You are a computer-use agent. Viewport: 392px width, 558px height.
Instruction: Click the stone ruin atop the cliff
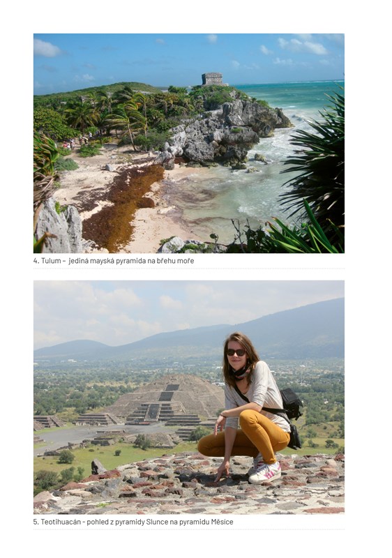pos(213,79)
